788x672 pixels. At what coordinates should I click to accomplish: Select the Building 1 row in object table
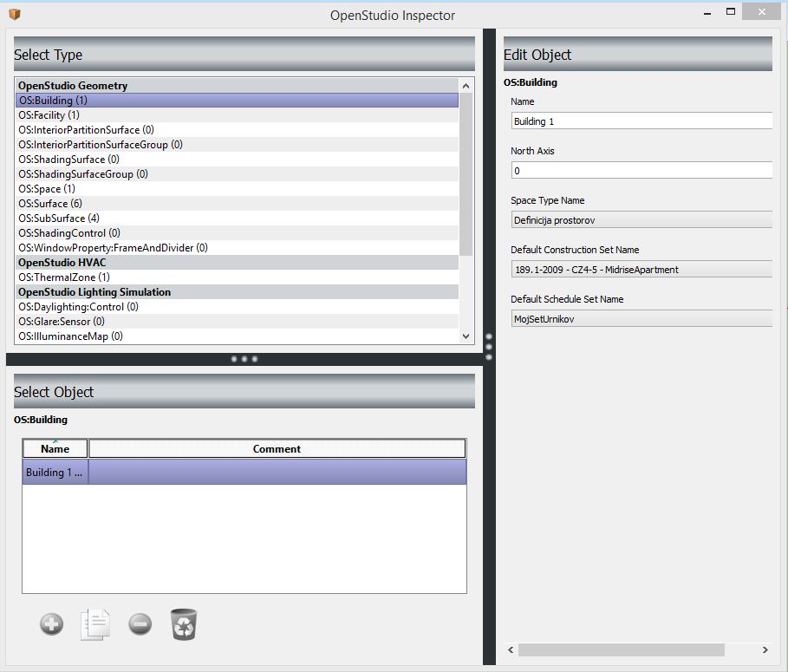click(x=244, y=472)
